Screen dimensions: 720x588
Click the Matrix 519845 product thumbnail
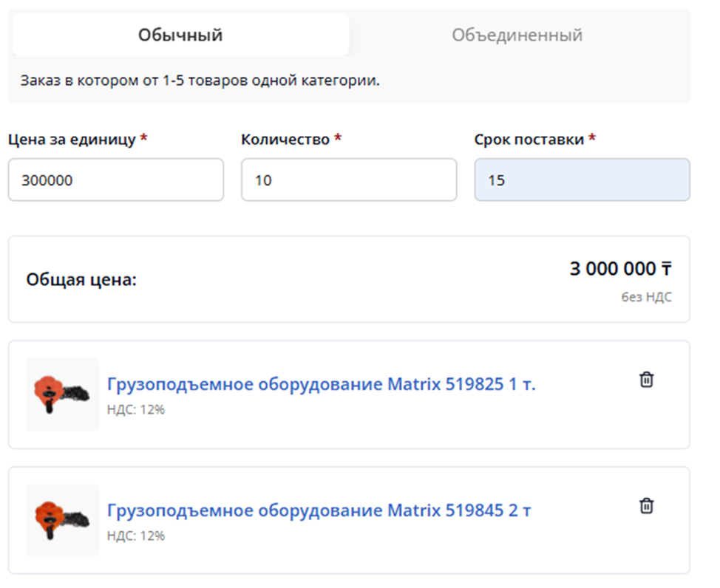point(63,521)
